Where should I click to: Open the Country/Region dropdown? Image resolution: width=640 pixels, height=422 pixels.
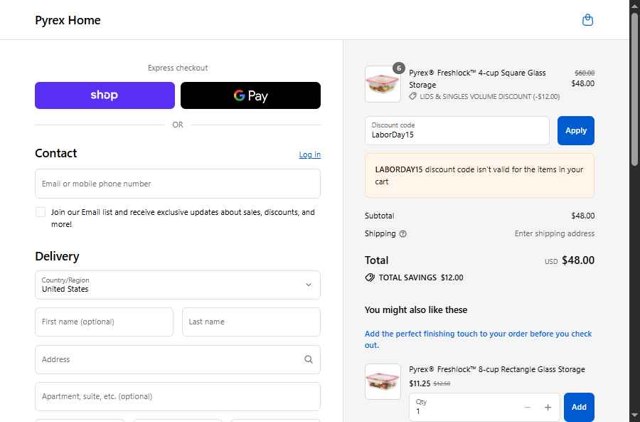tap(178, 284)
